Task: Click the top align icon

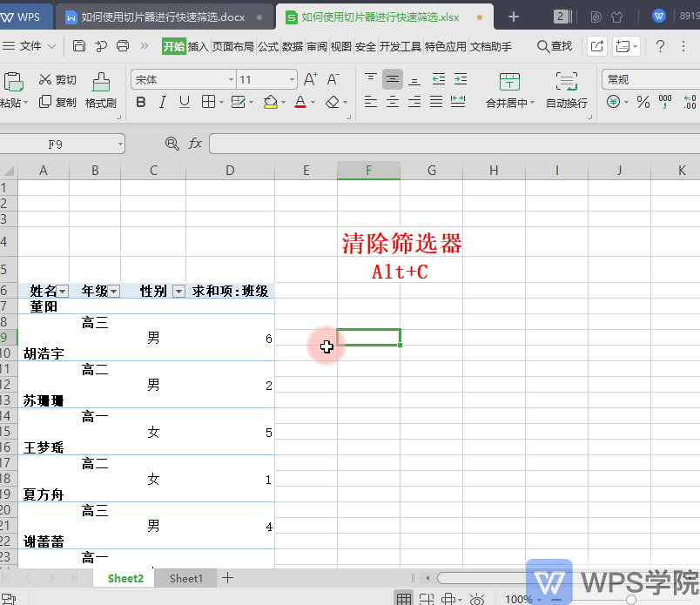Action: click(371, 79)
